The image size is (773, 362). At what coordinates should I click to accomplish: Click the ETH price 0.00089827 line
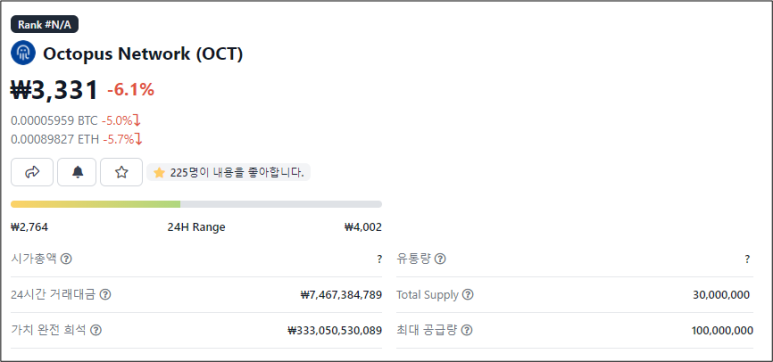click(76, 140)
